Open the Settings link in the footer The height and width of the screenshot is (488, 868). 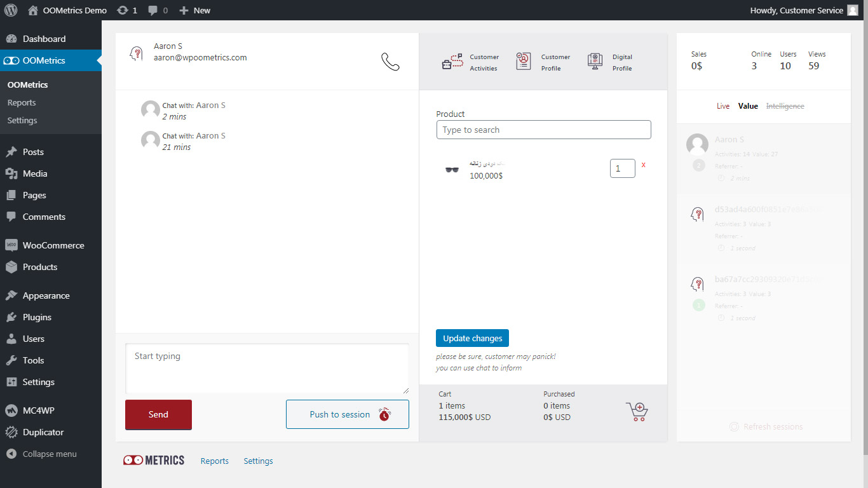tap(258, 461)
